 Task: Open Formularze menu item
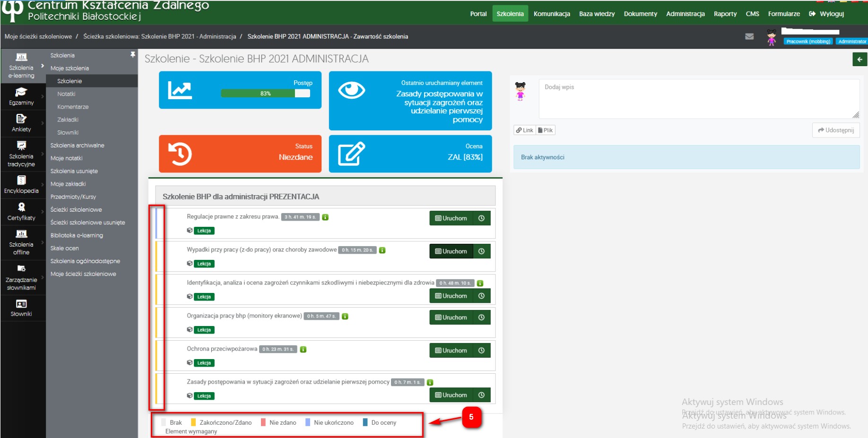click(784, 14)
